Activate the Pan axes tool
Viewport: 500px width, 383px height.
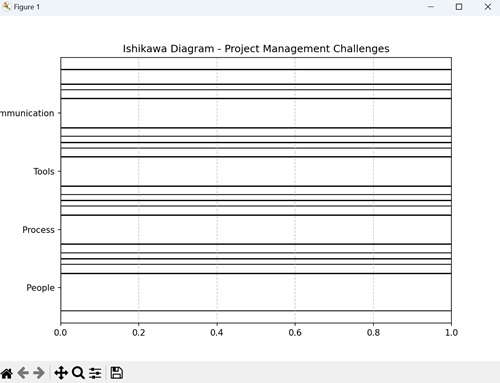(x=61, y=373)
